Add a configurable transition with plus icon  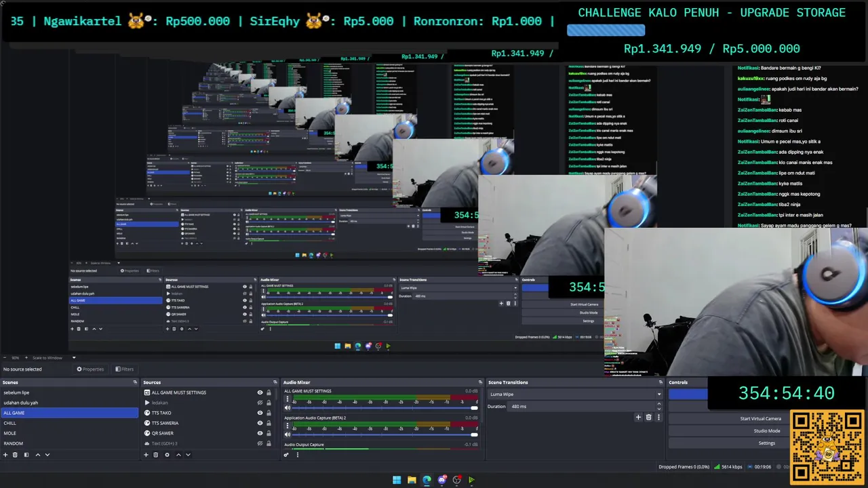pyautogui.click(x=638, y=418)
